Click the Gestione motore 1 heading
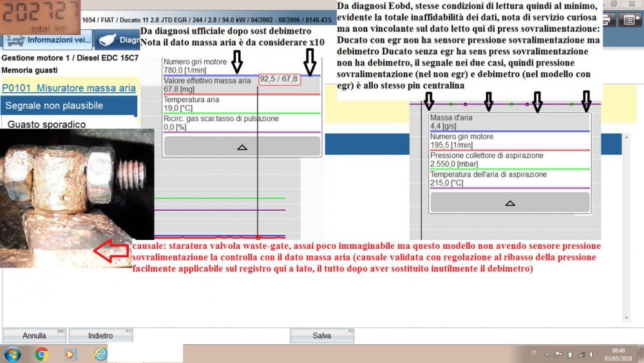644x363 pixels. 70,58
